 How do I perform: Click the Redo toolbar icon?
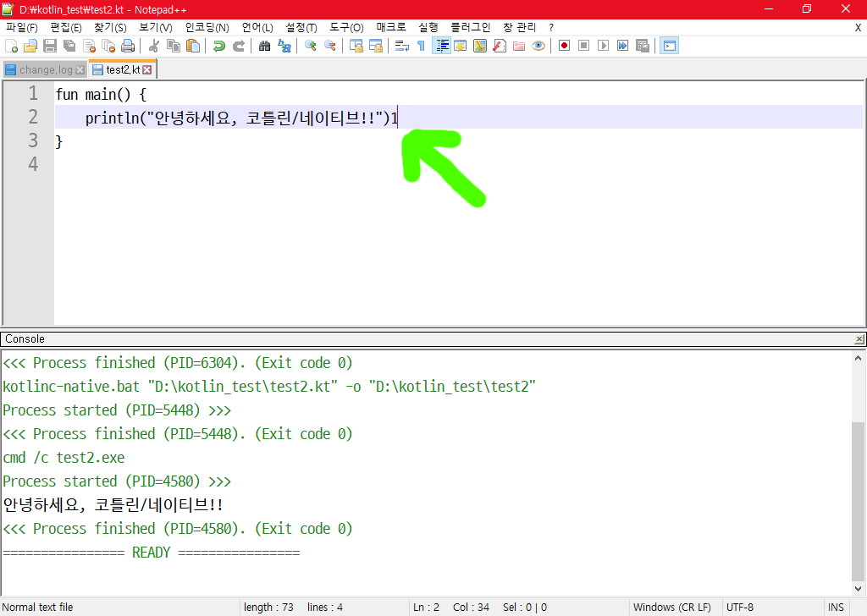pyautogui.click(x=238, y=46)
